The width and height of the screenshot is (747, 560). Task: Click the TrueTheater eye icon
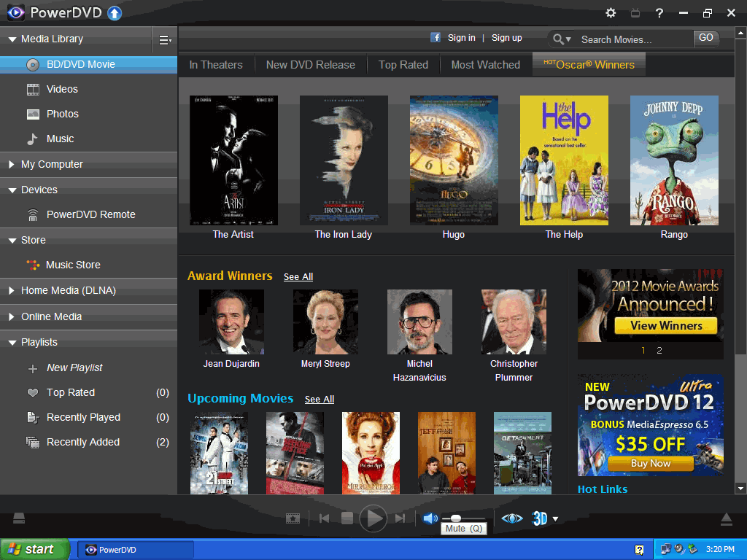click(x=512, y=518)
